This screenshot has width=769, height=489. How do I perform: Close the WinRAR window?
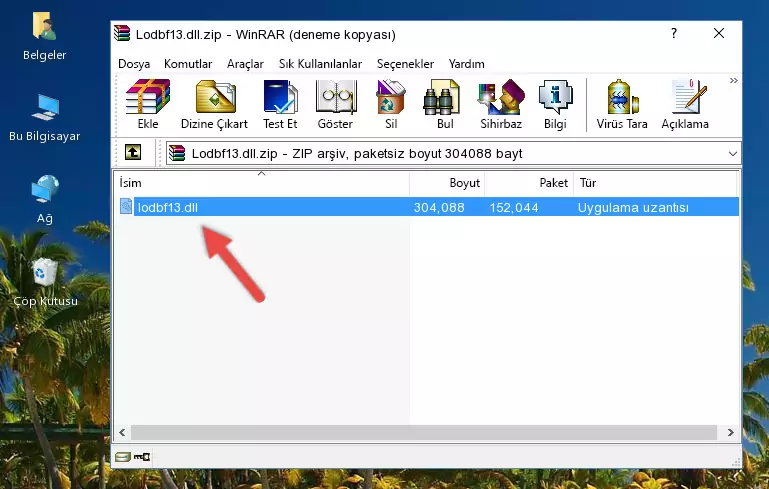click(x=719, y=33)
